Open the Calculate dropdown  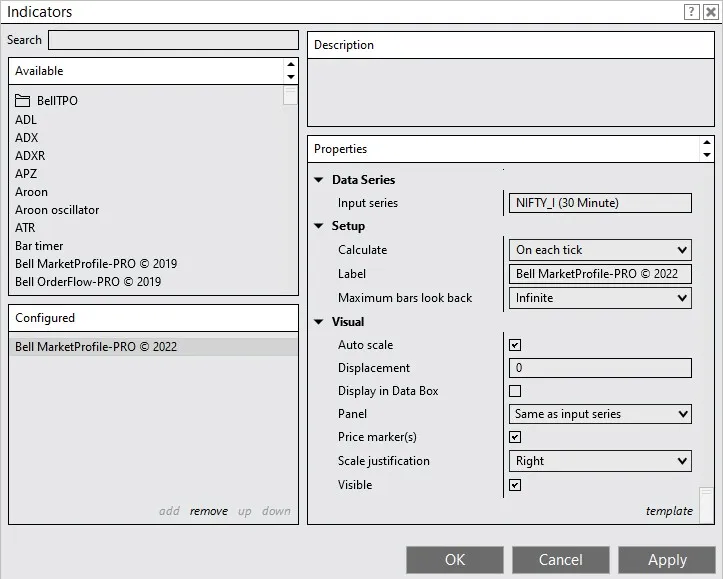point(600,250)
